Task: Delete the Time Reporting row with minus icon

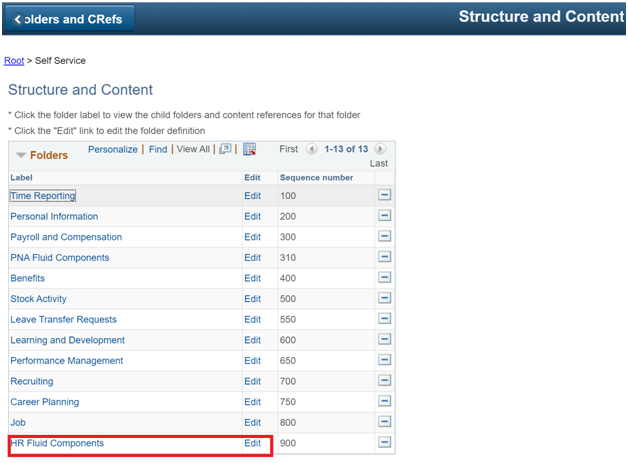Action: (384, 196)
